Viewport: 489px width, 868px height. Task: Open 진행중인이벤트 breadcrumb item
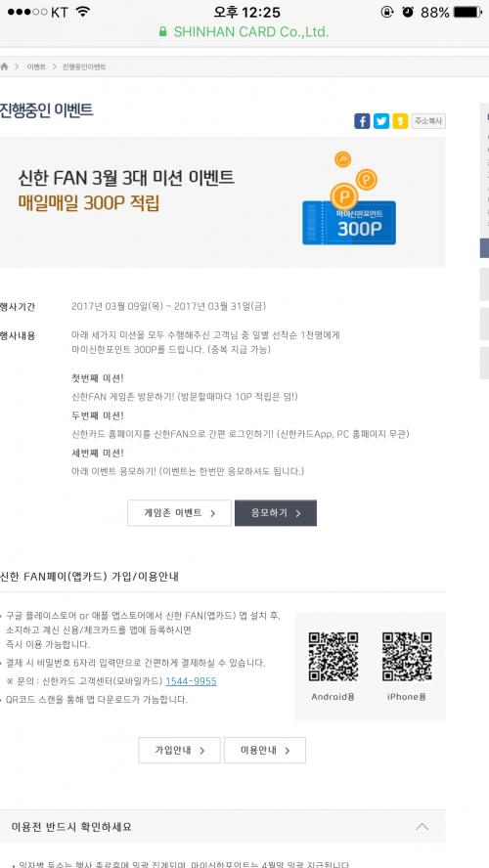(x=84, y=66)
